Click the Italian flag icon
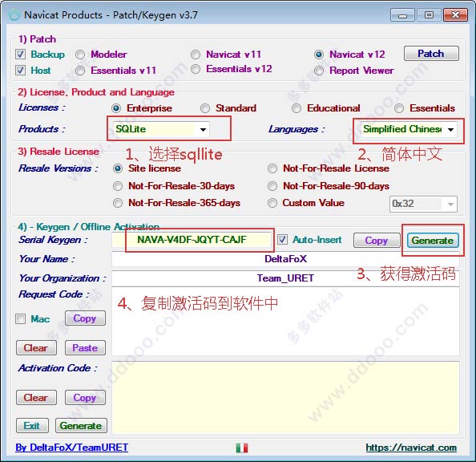Screen dimensions: 476x462 [242, 448]
